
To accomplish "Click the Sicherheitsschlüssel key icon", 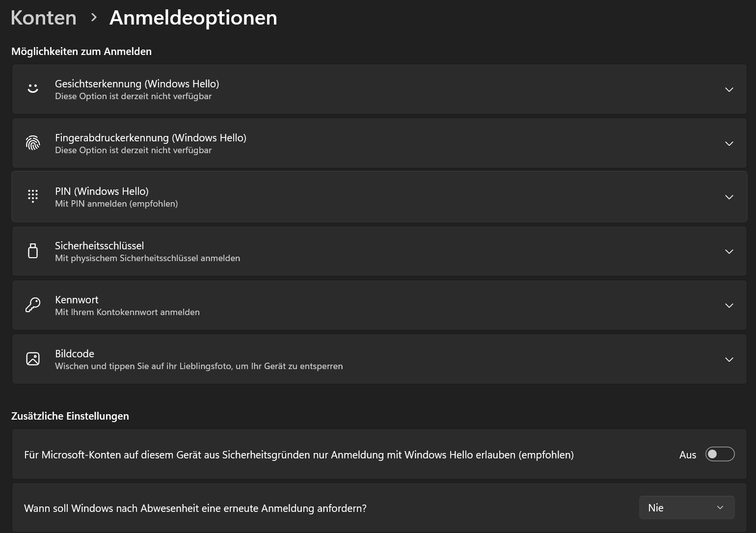I will [x=32, y=251].
